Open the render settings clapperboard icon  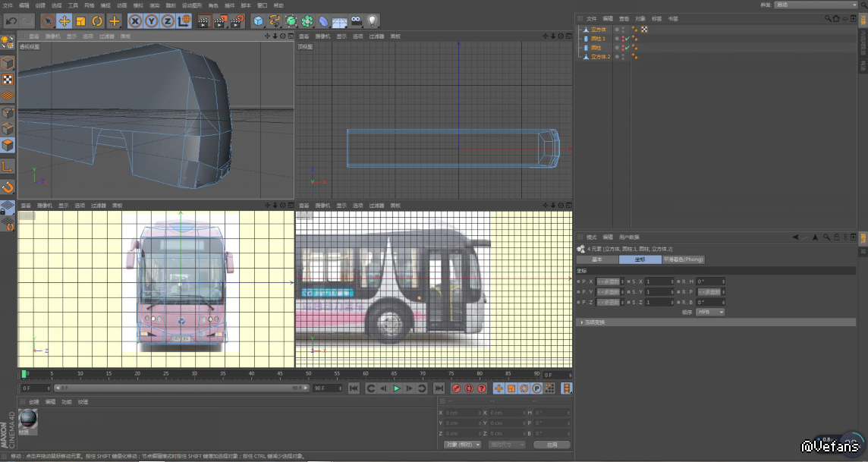237,21
